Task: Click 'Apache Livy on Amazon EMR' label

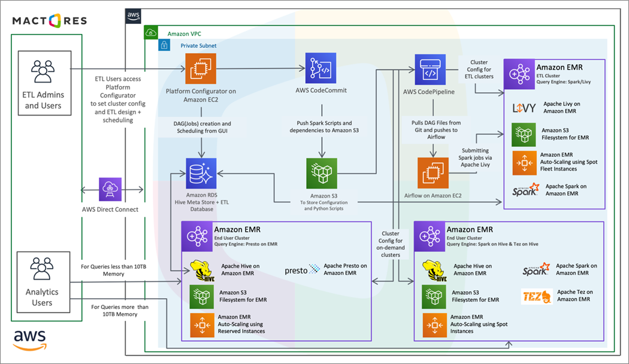Action: (x=562, y=107)
